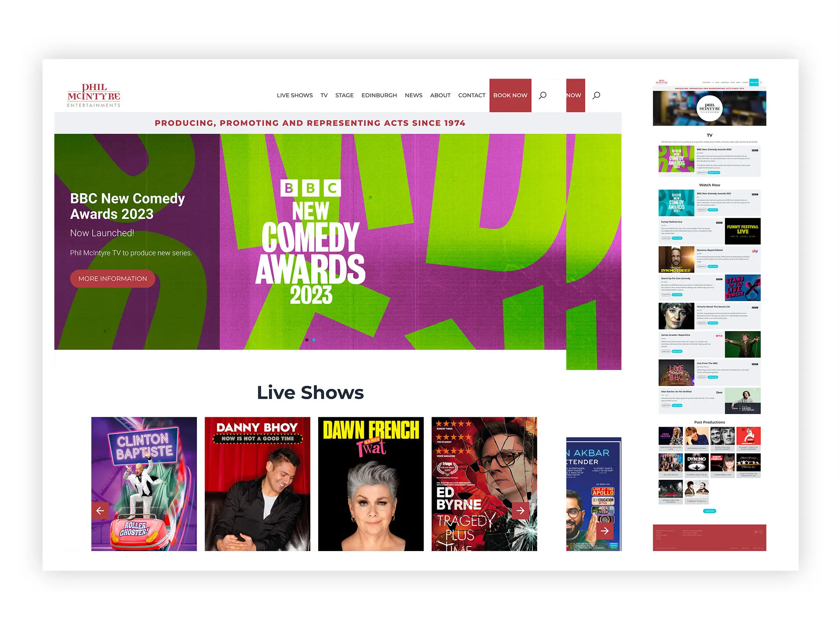
Task: Go to the STAGE page
Action: [345, 95]
